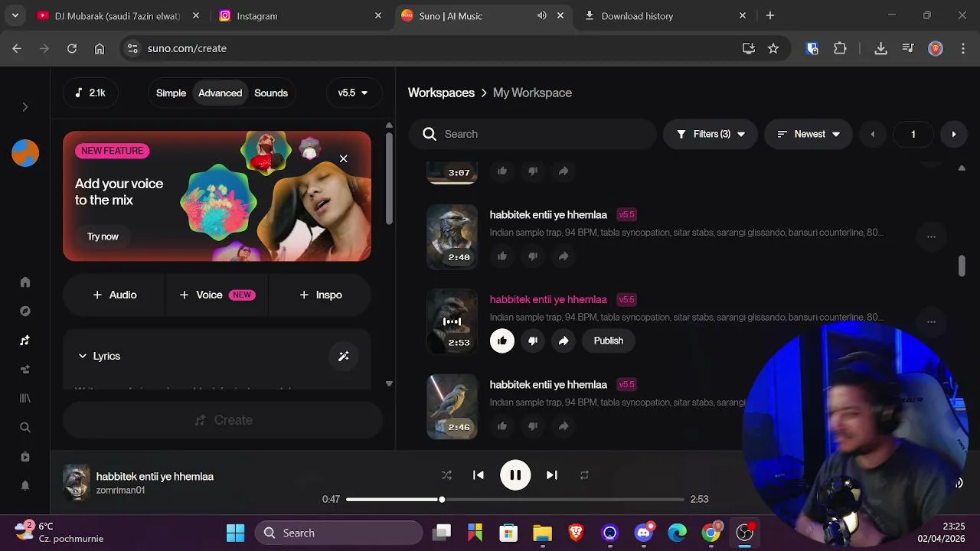Click the sidebar play-bag icon above the bell
Viewport: 980px width, 551px height.
tap(24, 457)
